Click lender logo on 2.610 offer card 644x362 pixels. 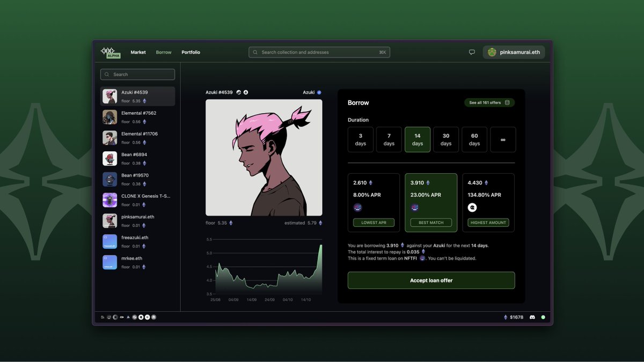(x=357, y=208)
